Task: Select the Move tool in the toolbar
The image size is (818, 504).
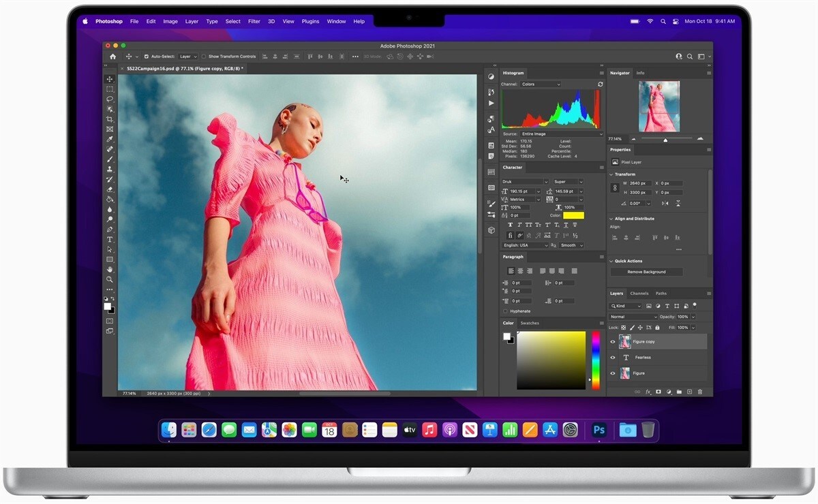Action: (x=110, y=79)
